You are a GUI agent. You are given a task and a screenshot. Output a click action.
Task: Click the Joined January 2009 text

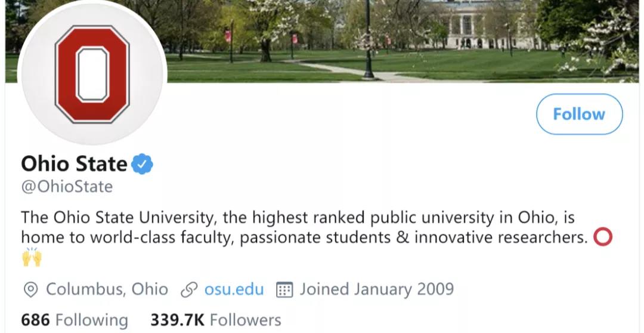point(376,289)
